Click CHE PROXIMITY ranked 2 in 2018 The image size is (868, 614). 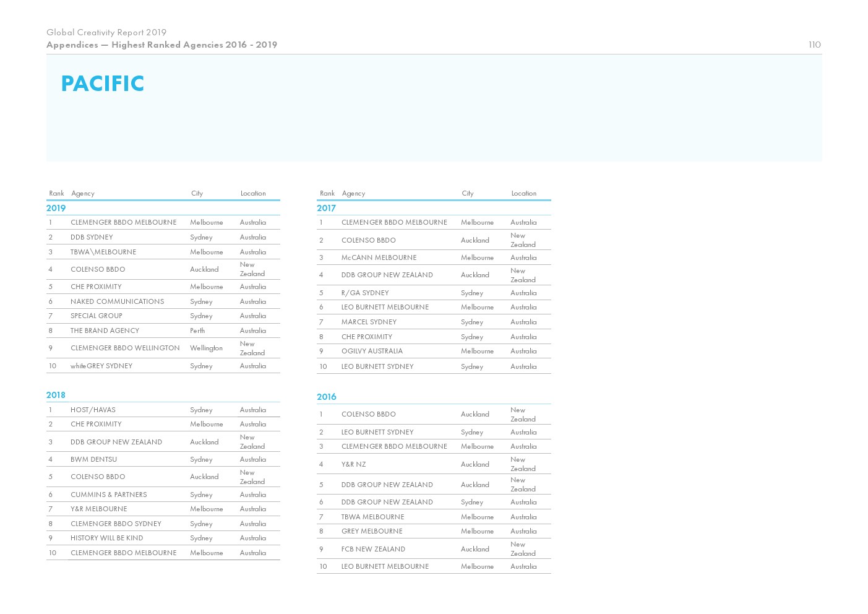(x=96, y=424)
